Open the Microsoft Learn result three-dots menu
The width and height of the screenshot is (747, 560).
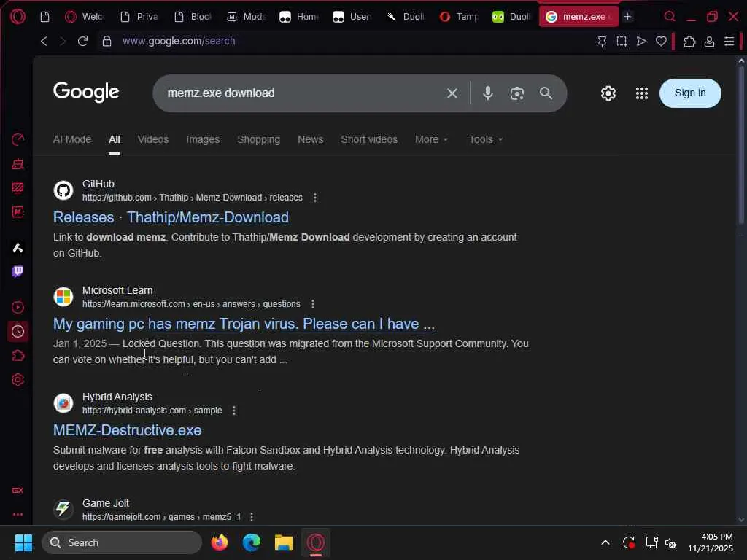312,304
